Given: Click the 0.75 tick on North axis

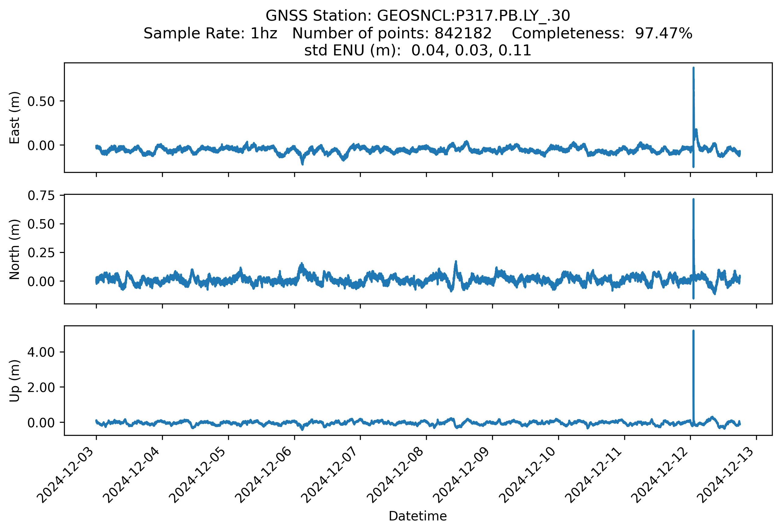Looking at the screenshot, I should click(x=41, y=195).
